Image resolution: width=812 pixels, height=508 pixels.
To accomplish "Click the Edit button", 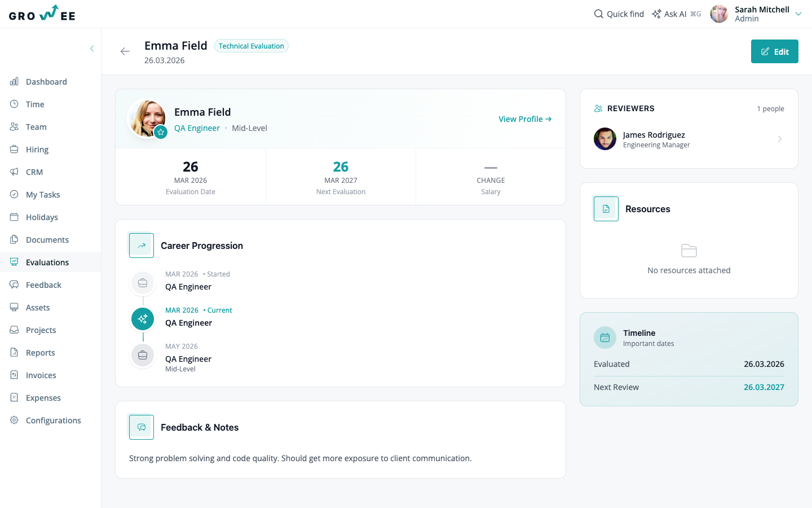I will (774, 51).
